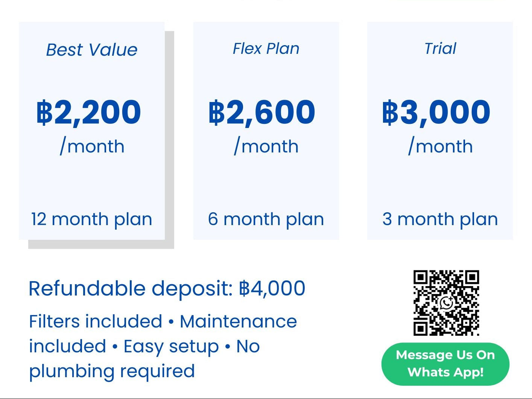Click the Refundable deposit ฿4,000 text
Screen dimensions: 532x399
(167, 289)
